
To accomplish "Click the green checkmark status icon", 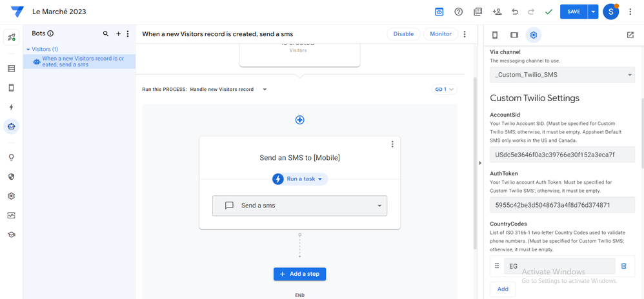I will 548,12.
